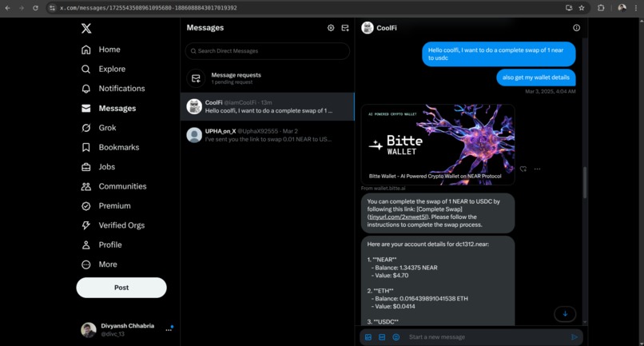Image resolution: width=644 pixels, height=346 pixels.
Task: Open message settings gear icon
Action: coord(331,28)
